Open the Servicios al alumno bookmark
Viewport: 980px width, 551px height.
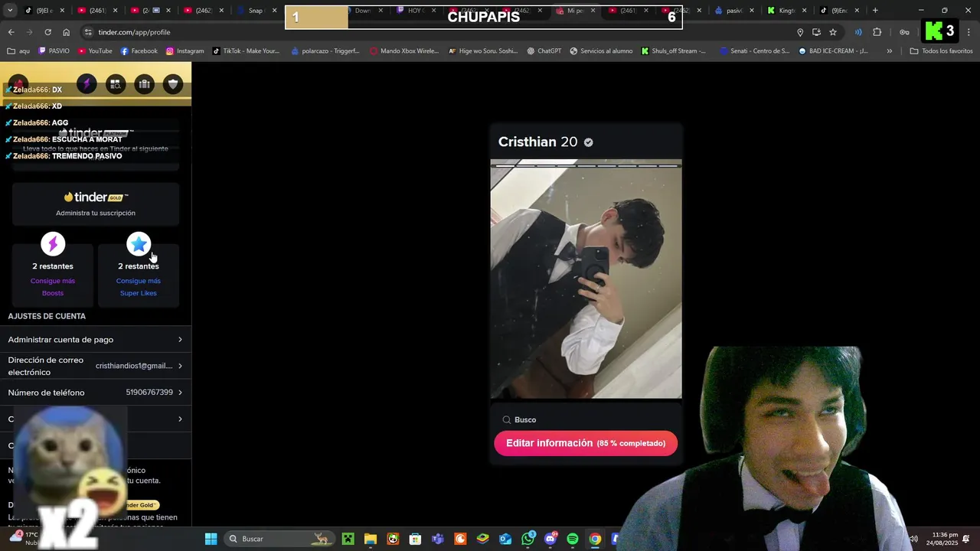point(601,51)
